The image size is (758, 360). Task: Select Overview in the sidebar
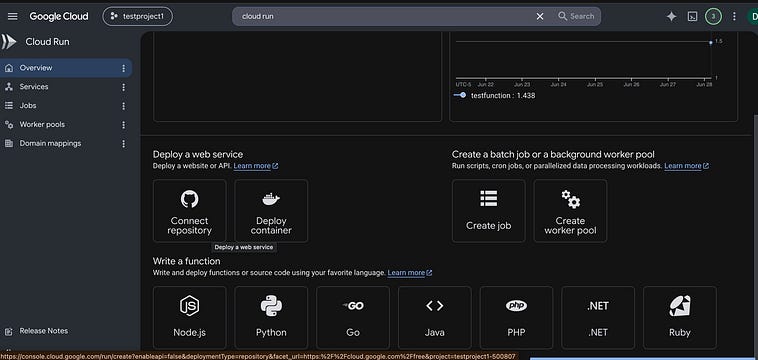pos(65,68)
